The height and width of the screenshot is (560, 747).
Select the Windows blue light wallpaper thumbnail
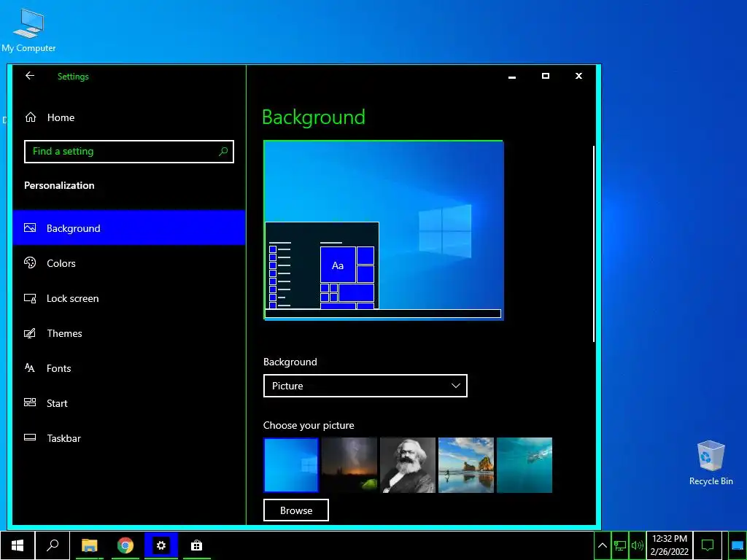click(290, 465)
